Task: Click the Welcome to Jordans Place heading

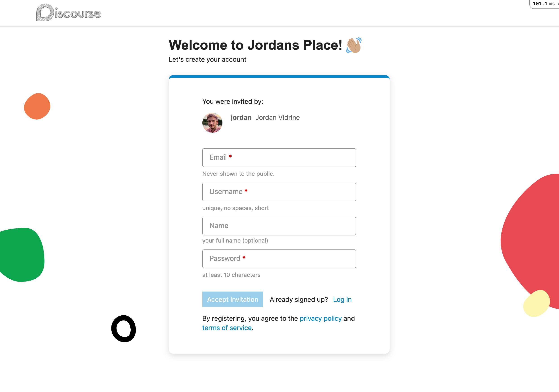Action: click(255, 45)
